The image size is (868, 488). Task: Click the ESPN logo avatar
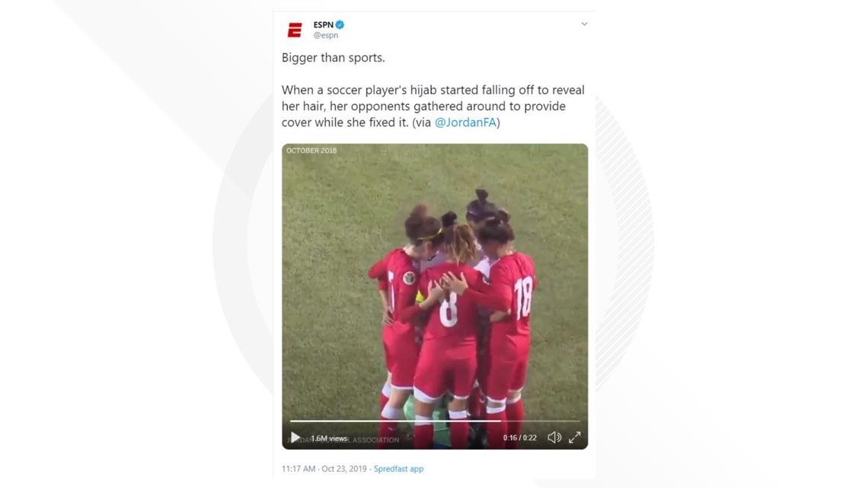pos(295,30)
